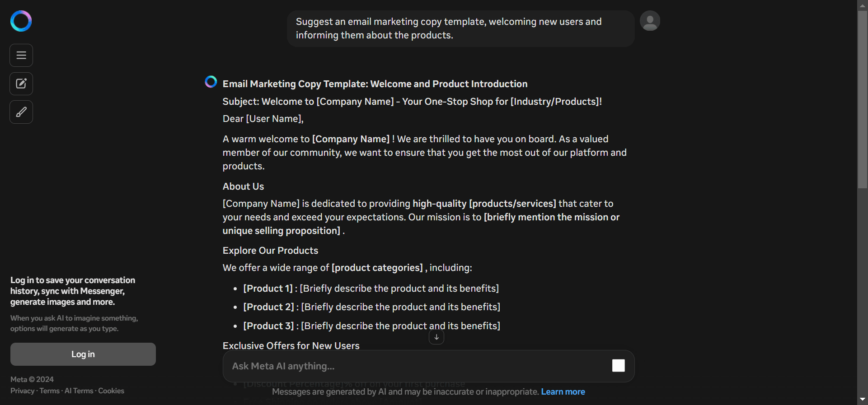Open the Imagine brush tool

click(x=21, y=112)
